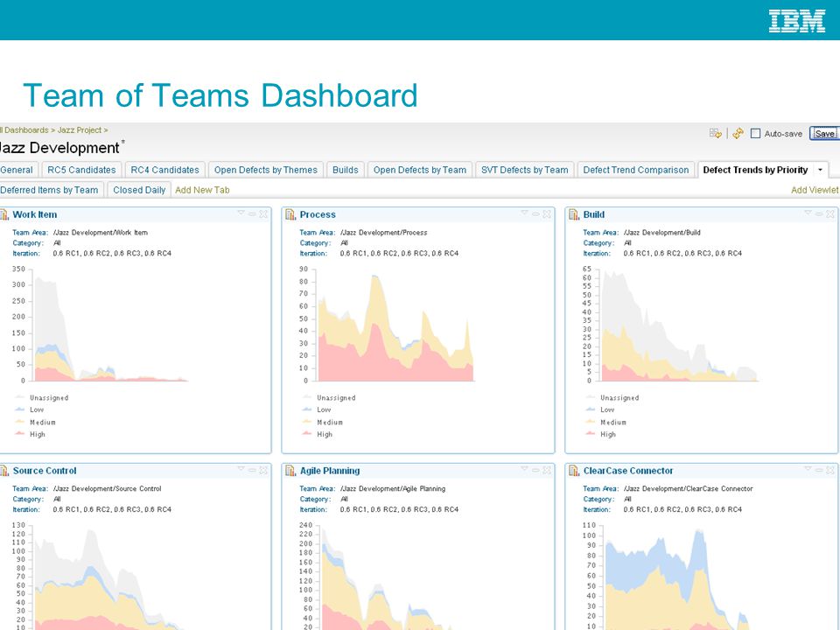Image resolution: width=840 pixels, height=630 pixels.
Task: Select the Open Defects by Themes tab
Action: coord(266,170)
